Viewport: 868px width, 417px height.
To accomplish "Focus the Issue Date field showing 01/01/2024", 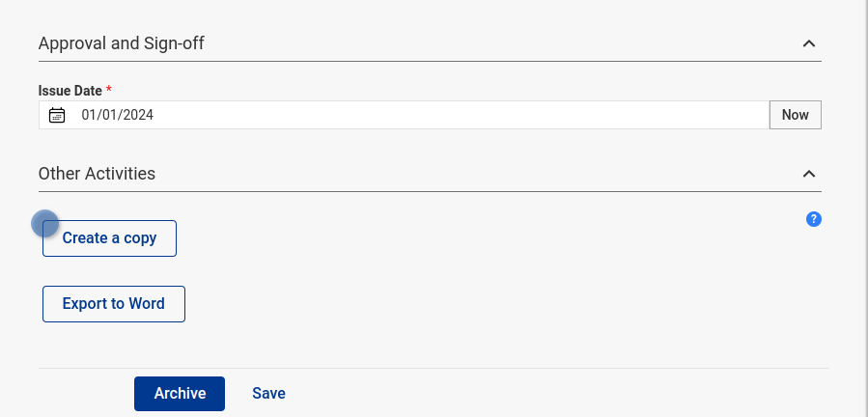I will [x=386, y=115].
